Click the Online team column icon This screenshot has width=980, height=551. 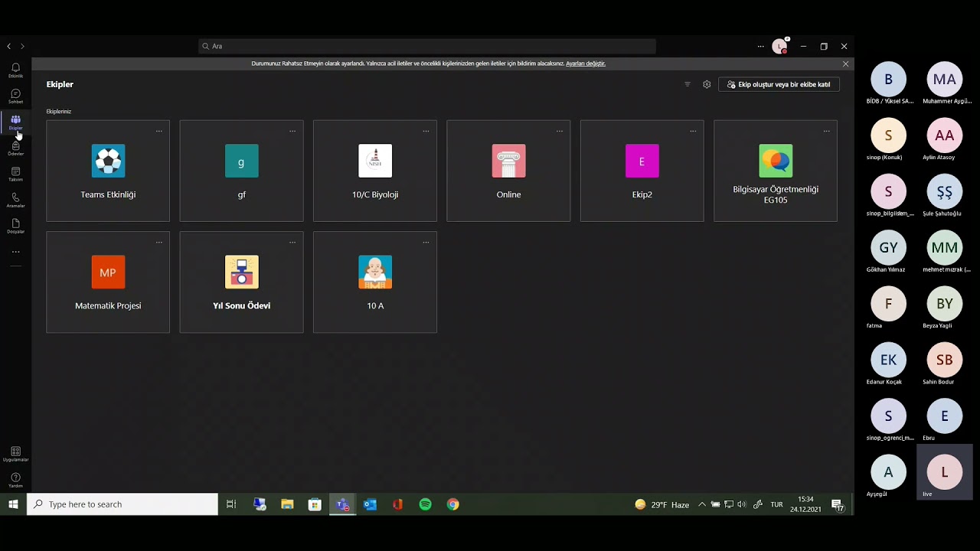[x=508, y=161]
